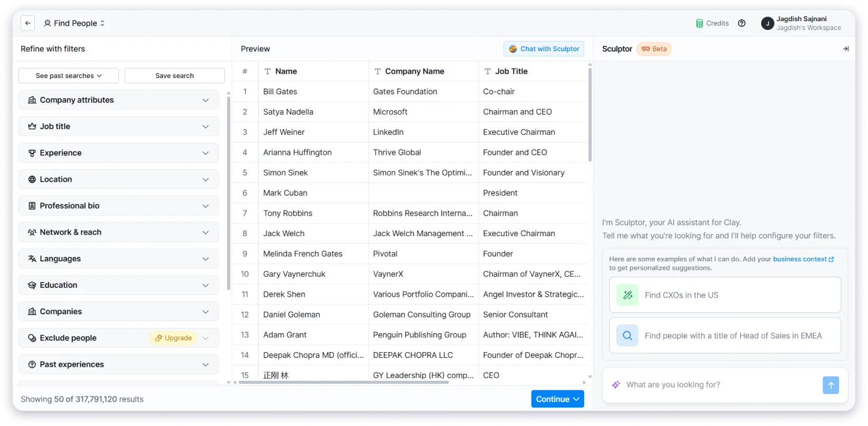This screenshot has height=426, width=868.
Task: Click the Jagdish Sajnani avatar
Action: 767,23
